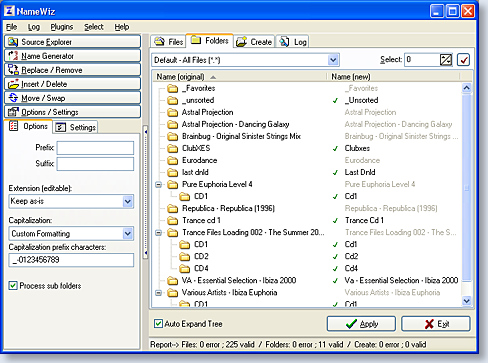The width and height of the screenshot is (488, 363).
Task: Click the folder icon beside Eurodance
Action: (172, 160)
